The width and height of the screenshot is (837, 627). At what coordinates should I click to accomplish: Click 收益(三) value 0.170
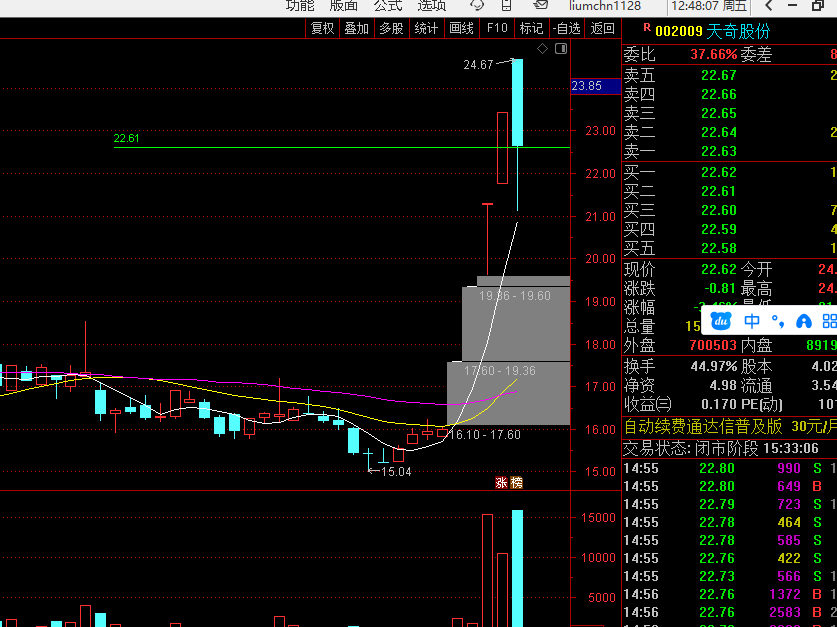[718, 404]
